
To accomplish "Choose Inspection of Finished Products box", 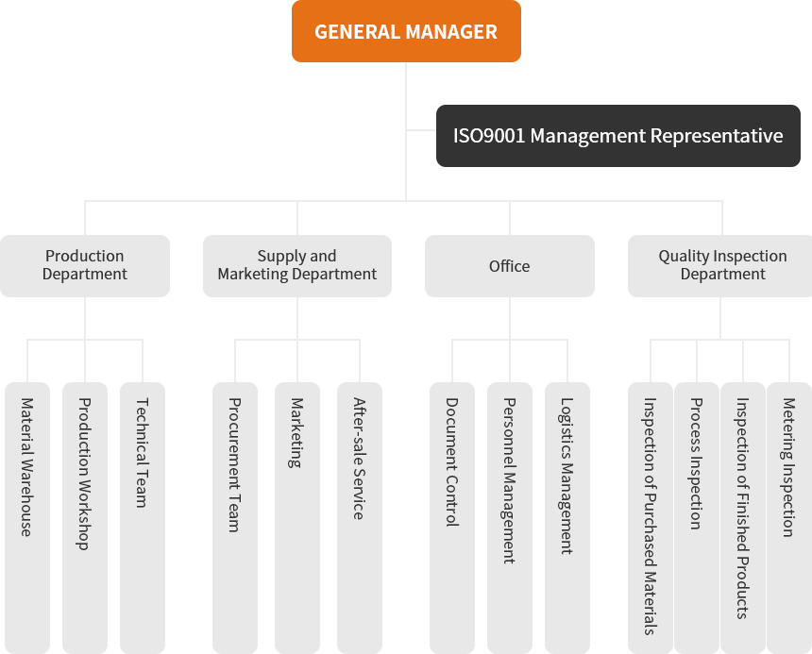I will point(743,518).
